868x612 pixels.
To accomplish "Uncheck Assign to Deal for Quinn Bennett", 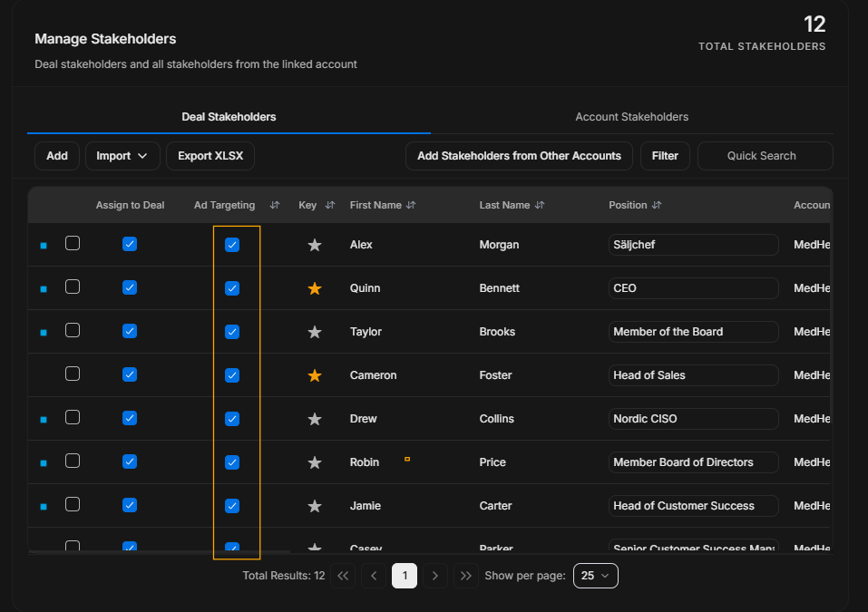I will click(x=130, y=287).
